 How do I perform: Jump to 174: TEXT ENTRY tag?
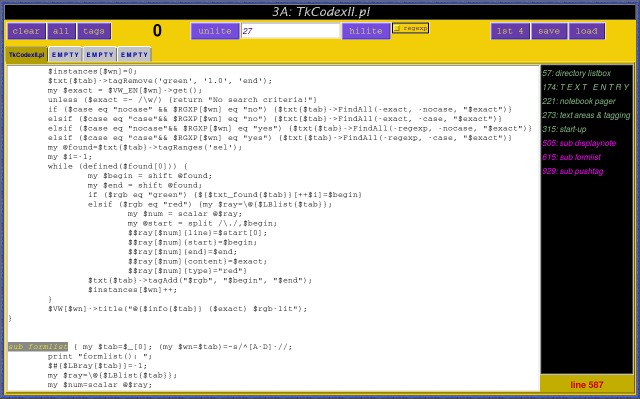(586, 87)
